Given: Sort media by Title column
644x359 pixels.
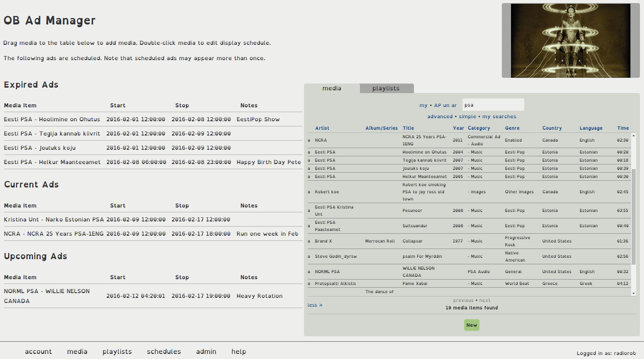Looking at the screenshot, I should coord(408,128).
